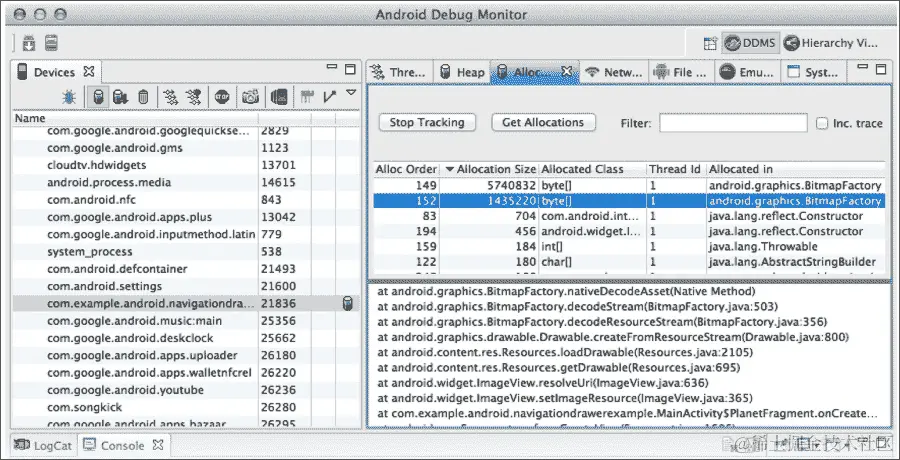Click the Resources.loadDrawable stack trace line

[565, 352]
